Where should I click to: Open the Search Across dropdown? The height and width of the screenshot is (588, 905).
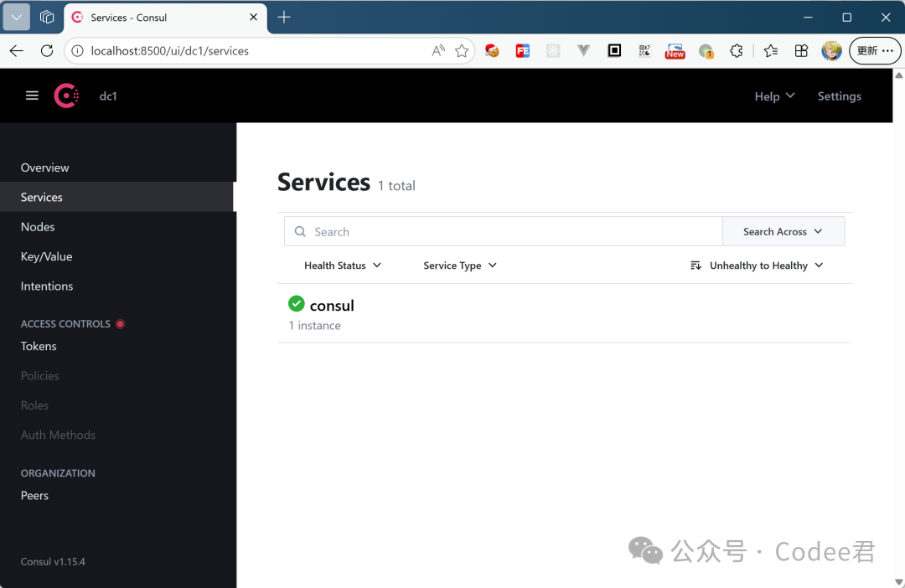[783, 231]
